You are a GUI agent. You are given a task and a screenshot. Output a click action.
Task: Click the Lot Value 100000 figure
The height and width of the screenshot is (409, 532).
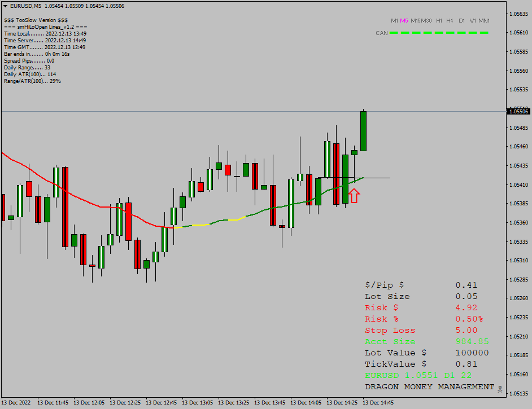472,353
